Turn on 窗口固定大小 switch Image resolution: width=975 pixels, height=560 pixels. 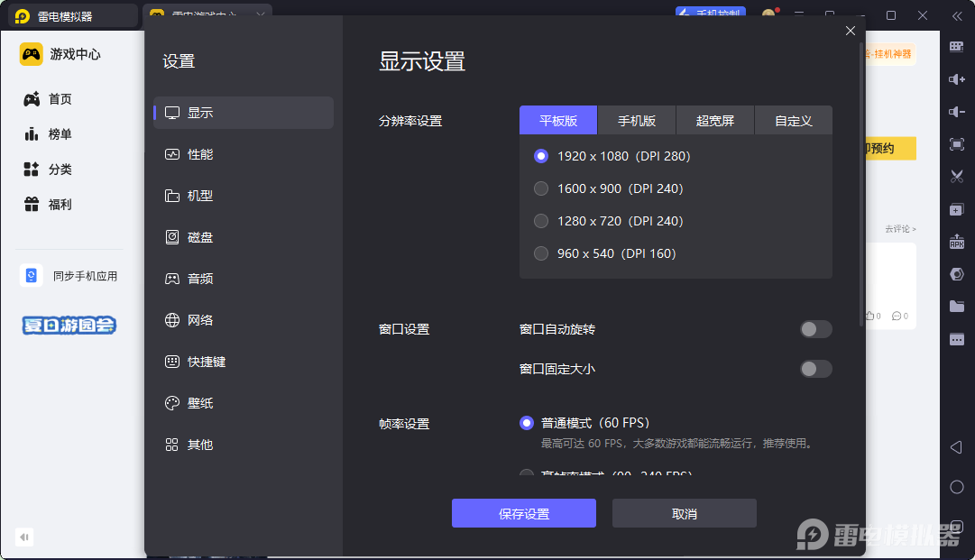[x=815, y=369]
